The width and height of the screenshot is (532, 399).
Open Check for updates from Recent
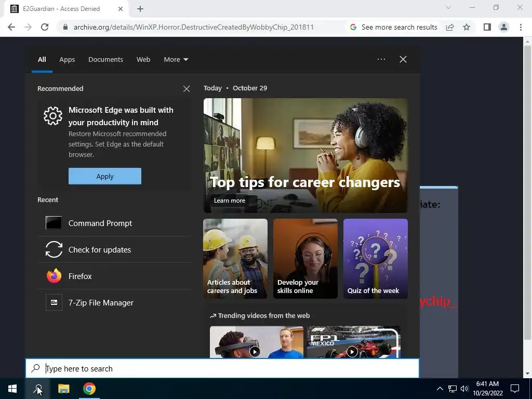114,249
